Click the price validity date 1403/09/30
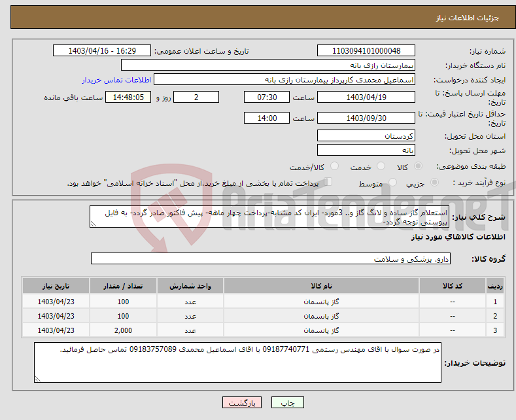The width and height of the screenshot is (516, 420). 366,118
